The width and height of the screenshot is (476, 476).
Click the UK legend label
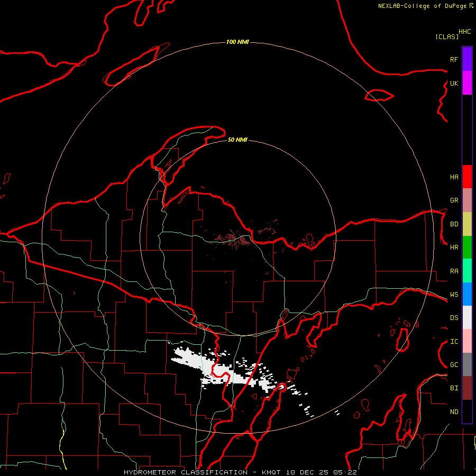pyautogui.click(x=454, y=83)
